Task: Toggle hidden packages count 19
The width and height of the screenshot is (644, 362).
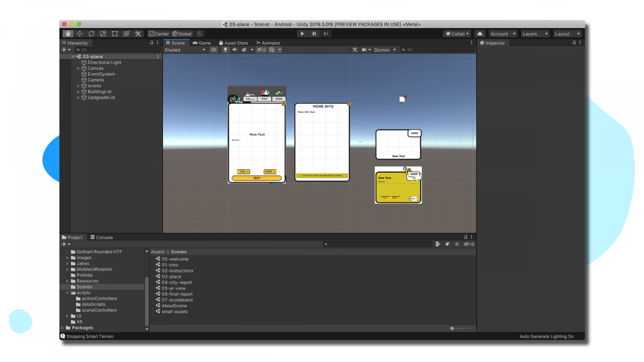Action: coord(469,244)
